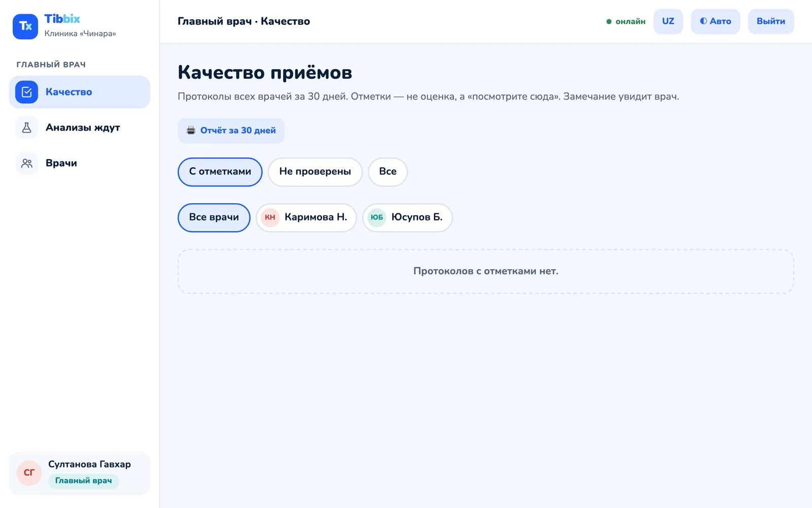Click the Протоколов с отметками нет message
Screen dimensions: 812x508
(486, 271)
